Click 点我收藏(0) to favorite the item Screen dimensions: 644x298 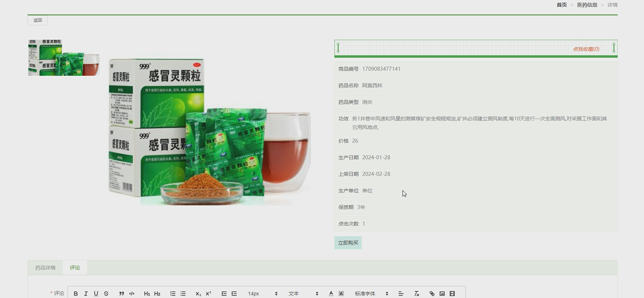(x=586, y=49)
